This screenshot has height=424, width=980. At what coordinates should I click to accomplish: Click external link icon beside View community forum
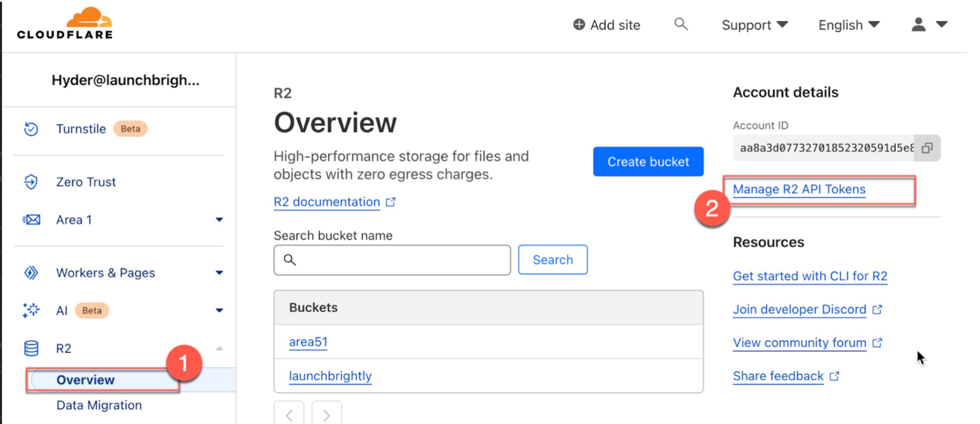877,343
